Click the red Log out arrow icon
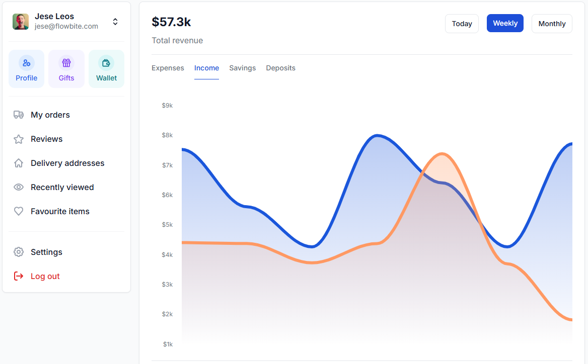The width and height of the screenshot is (588, 364). [19, 276]
